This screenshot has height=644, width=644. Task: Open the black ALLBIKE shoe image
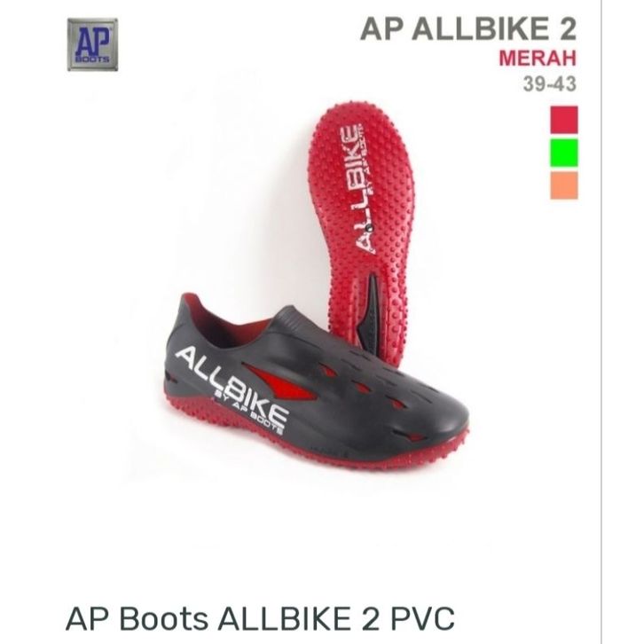point(317,384)
